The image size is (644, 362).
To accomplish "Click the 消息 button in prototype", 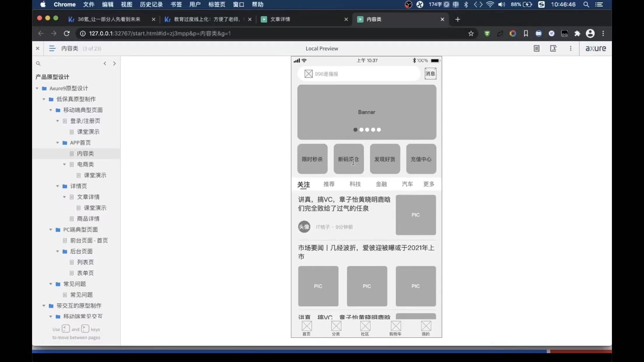I will click(x=430, y=73).
